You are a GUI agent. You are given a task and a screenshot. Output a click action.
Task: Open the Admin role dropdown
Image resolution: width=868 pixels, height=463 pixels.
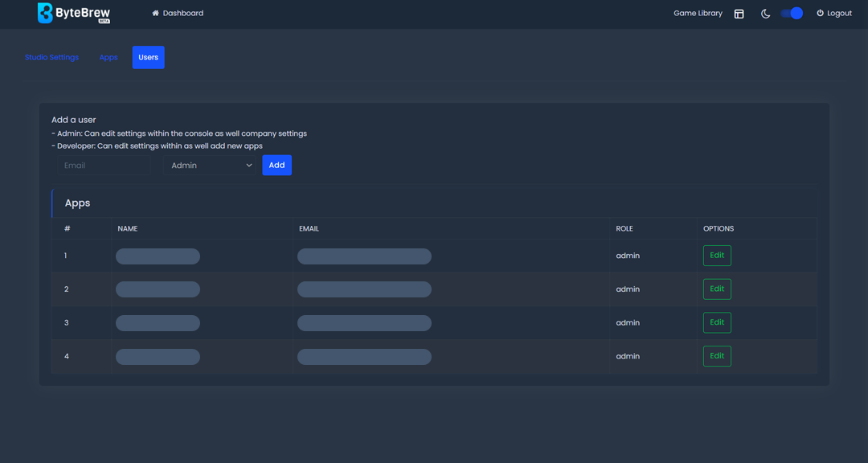(209, 165)
